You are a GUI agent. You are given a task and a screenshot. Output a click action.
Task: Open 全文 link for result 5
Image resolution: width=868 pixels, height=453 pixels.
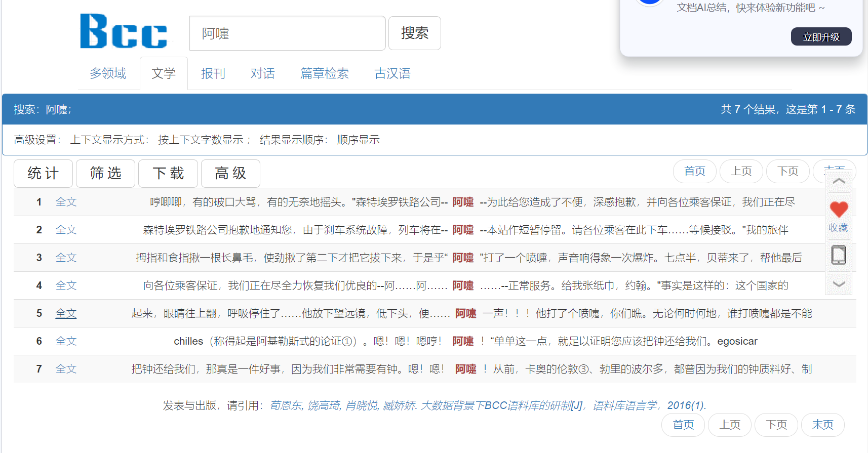coord(66,313)
